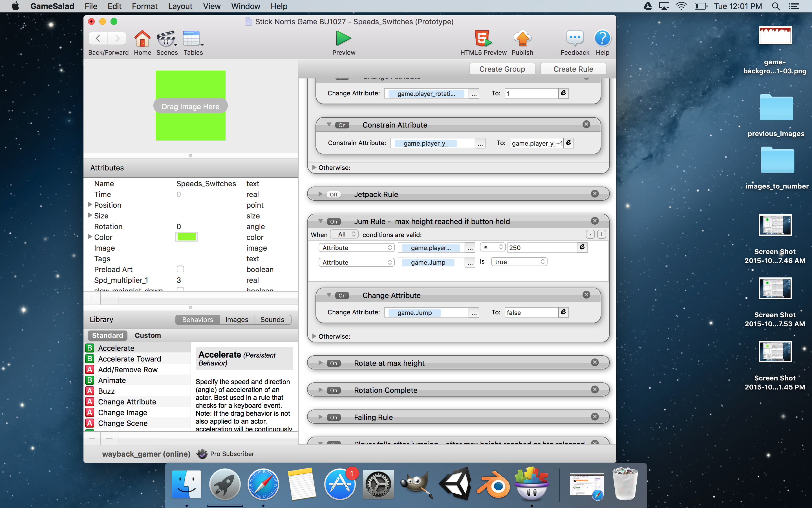Select the Accelerate Toward behavior in library
This screenshot has height=508, width=812.
pos(138,359)
